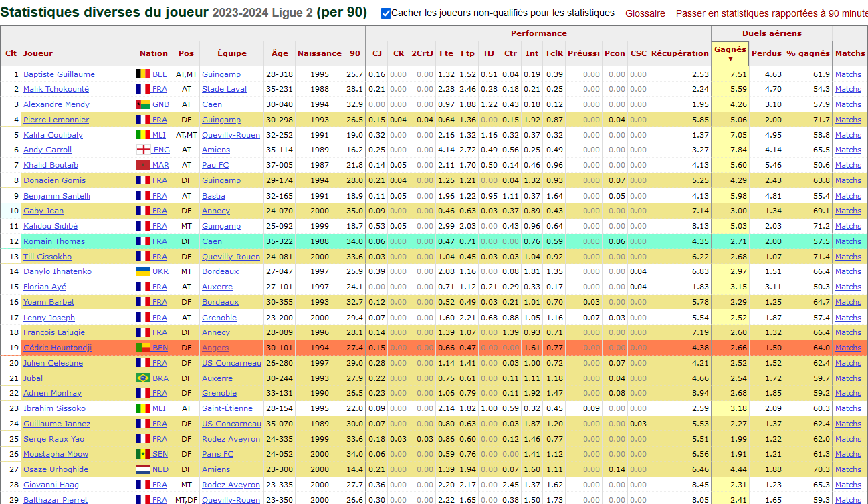Image resolution: width=868 pixels, height=504 pixels.
Task: Open Romain Thomas player link
Action: point(54,241)
